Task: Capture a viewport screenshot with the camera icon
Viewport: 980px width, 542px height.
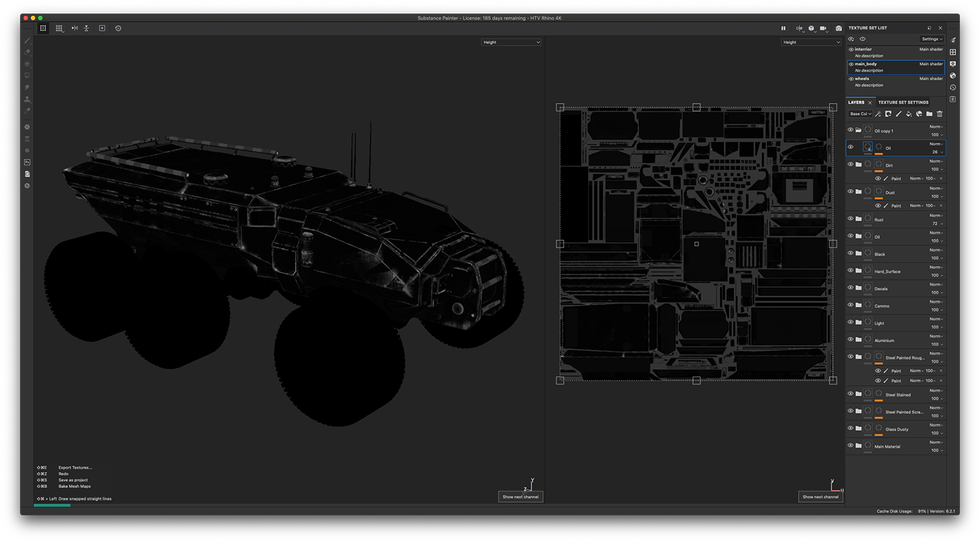Action: 838,28
